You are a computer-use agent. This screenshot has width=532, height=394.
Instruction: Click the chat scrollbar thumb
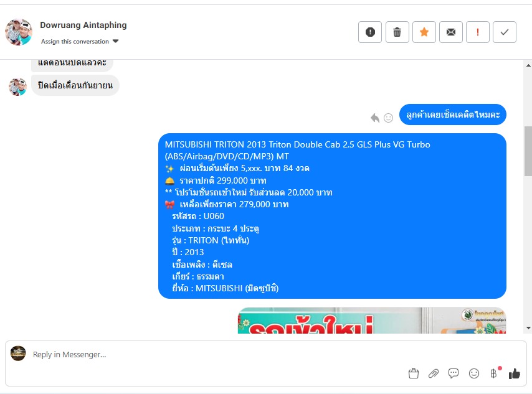tap(528, 151)
